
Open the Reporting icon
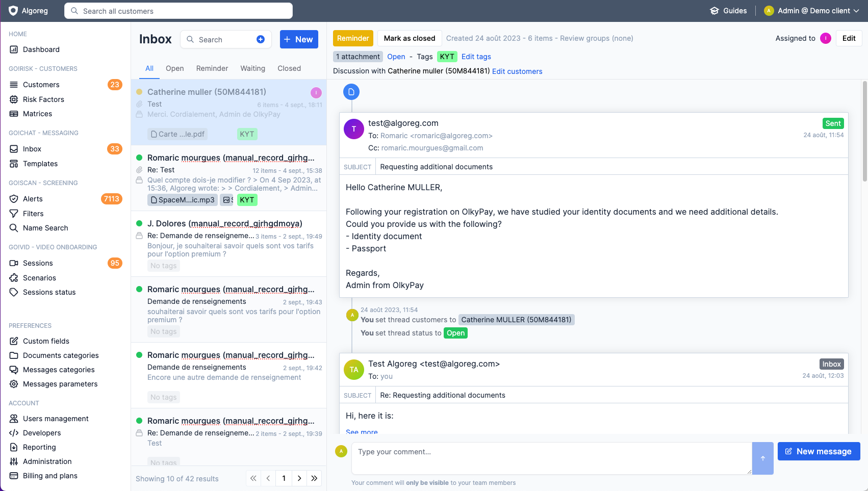14,447
